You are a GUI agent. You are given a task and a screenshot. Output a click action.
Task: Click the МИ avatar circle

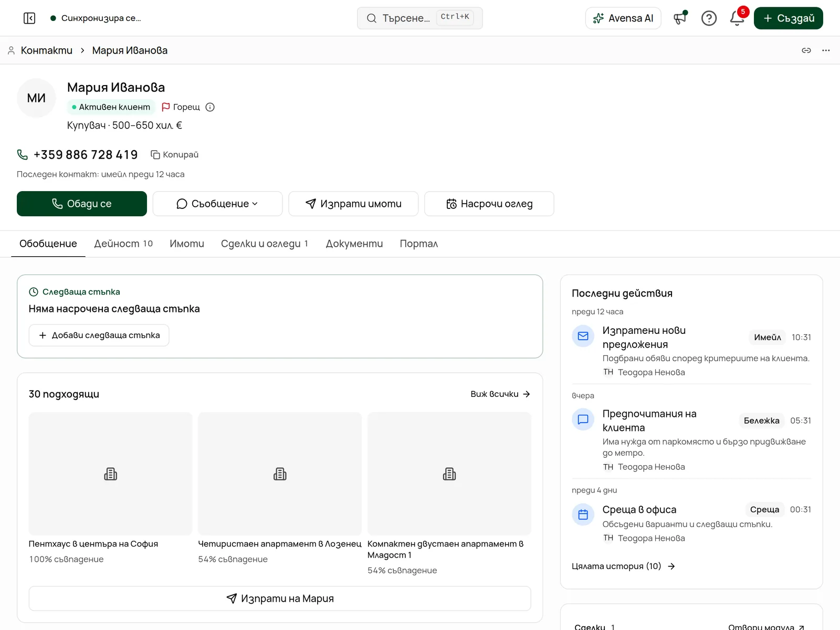36,98
